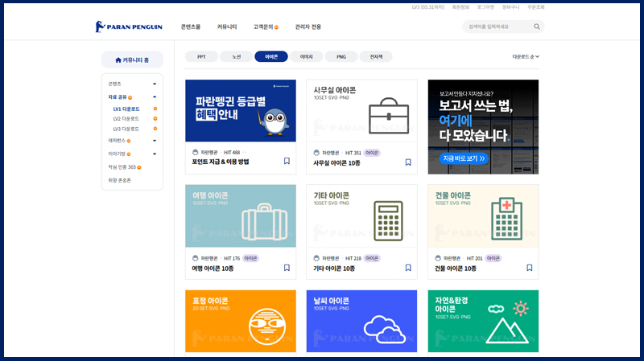The height and width of the screenshot is (361, 644).
Task: Click the LV3 [05.31까지] membership link
Action: [x=428, y=7]
